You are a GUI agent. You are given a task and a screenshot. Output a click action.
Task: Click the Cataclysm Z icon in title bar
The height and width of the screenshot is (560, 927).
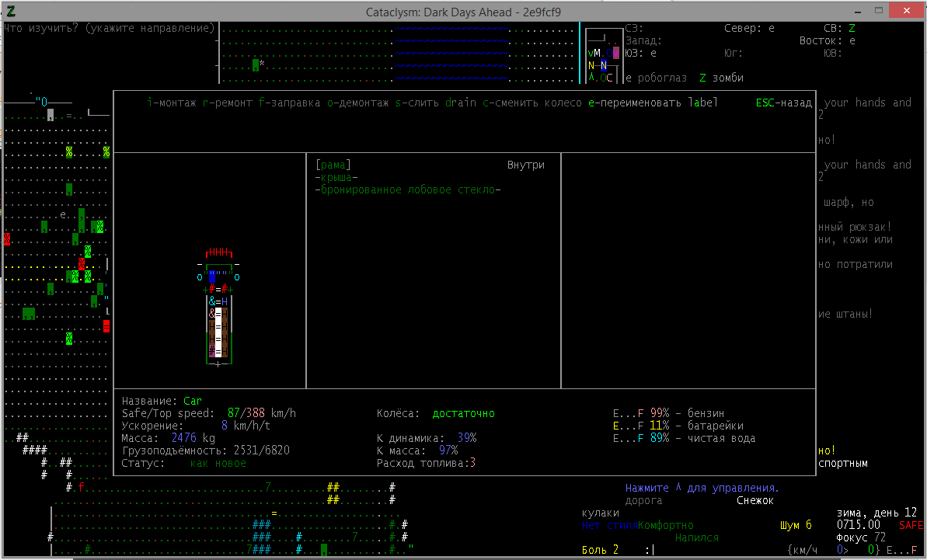click(10, 11)
